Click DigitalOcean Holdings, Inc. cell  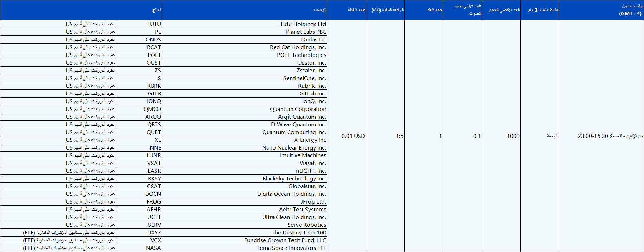(245, 194)
